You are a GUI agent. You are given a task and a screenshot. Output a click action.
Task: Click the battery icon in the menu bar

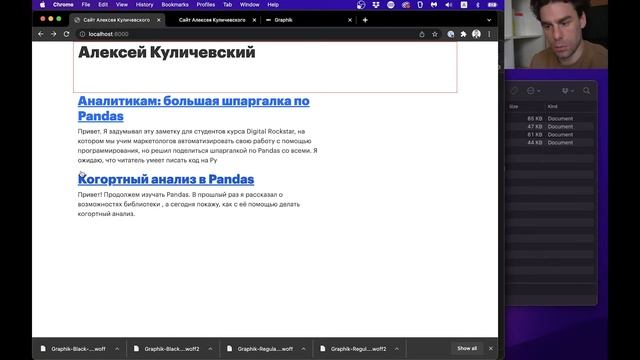(x=492, y=5)
